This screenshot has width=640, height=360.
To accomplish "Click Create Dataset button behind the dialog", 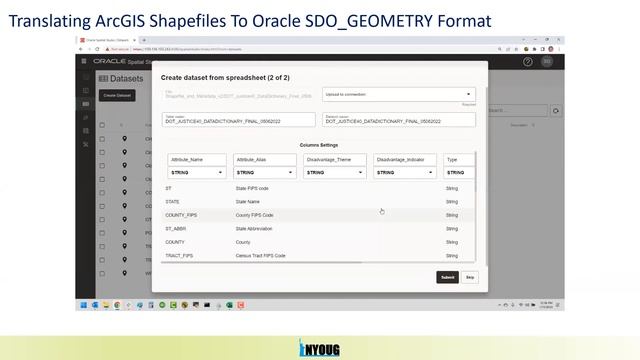I will tap(117, 96).
